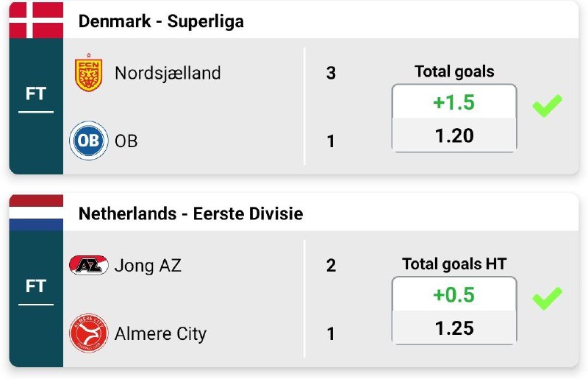Select the +1.5 total goals pick

(454, 102)
